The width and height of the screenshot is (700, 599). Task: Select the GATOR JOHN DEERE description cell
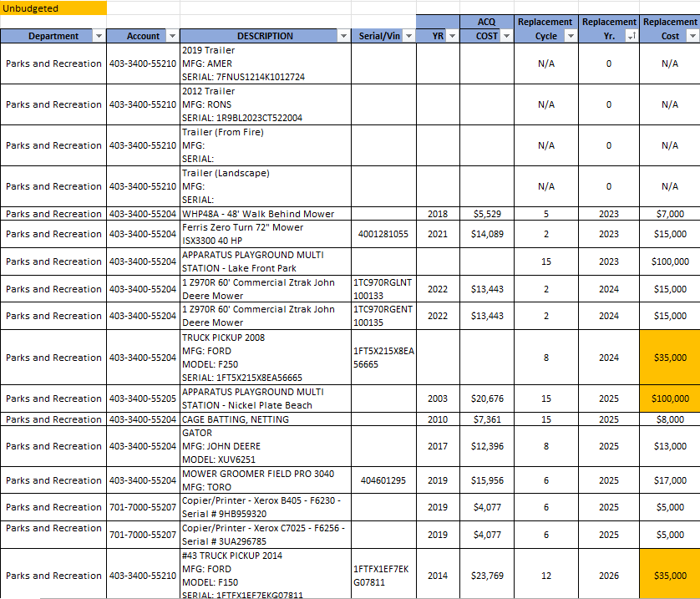(265, 446)
